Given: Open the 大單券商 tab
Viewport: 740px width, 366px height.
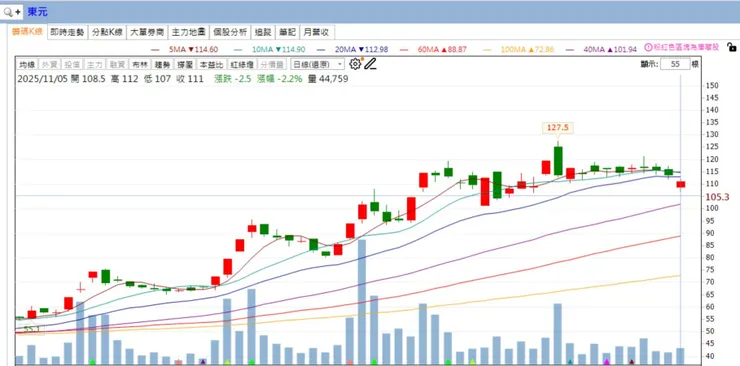Looking at the screenshot, I should tap(147, 32).
